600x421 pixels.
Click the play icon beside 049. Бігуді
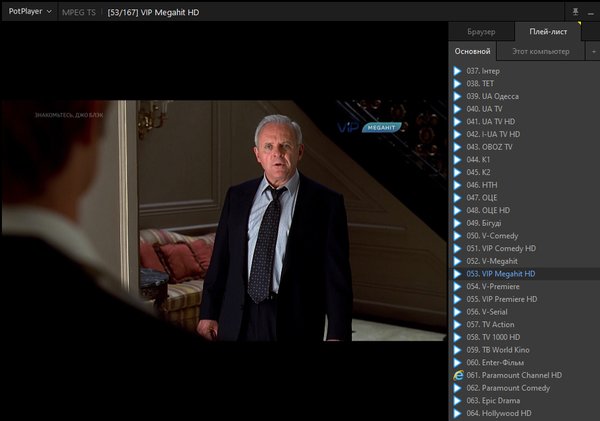(x=457, y=223)
